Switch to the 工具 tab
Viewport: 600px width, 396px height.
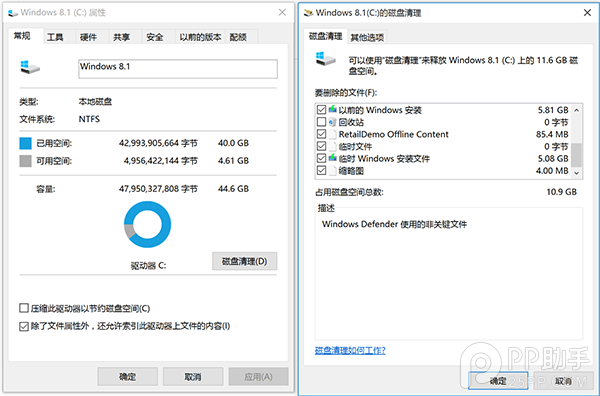[55, 37]
